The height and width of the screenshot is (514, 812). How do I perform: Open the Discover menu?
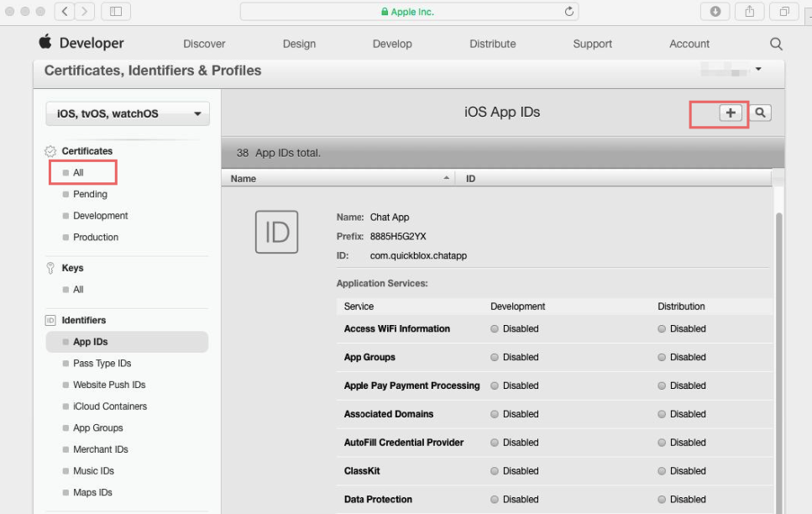tap(204, 44)
